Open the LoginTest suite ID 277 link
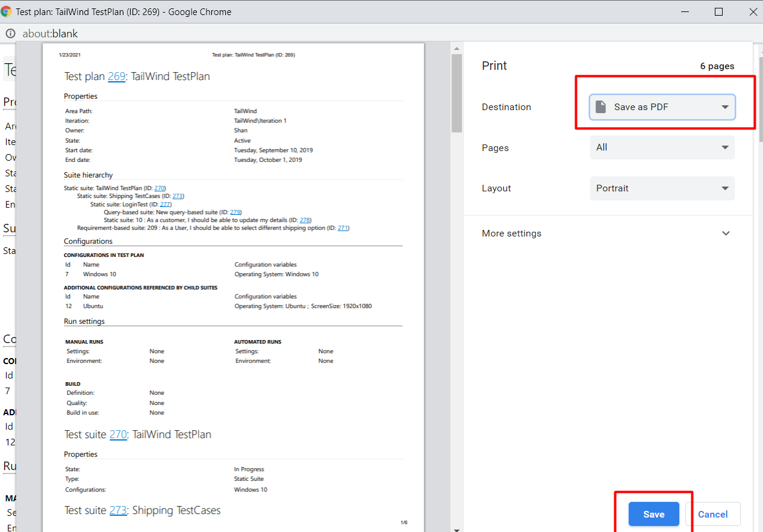The width and height of the screenshot is (763, 532). [x=165, y=205]
